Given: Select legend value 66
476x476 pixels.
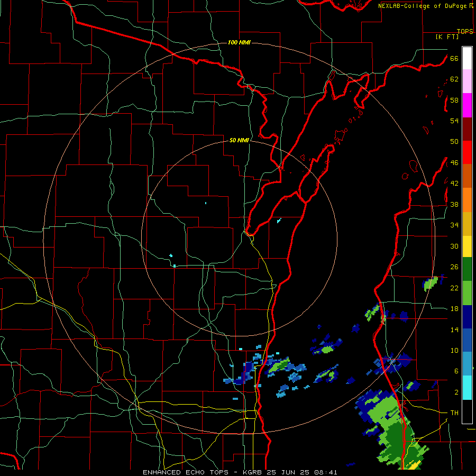Looking at the screenshot, I should pyautogui.click(x=454, y=58).
